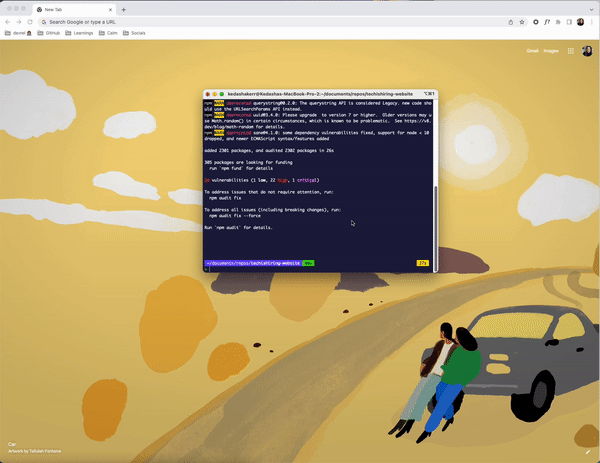Open the Google account avatar on the page
The height and width of the screenshot is (463, 600).
(587, 51)
